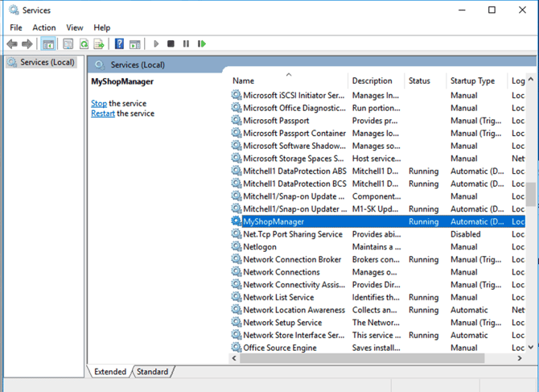The height and width of the screenshot is (392, 539).
Task: Open the File menu
Action: coord(16,27)
